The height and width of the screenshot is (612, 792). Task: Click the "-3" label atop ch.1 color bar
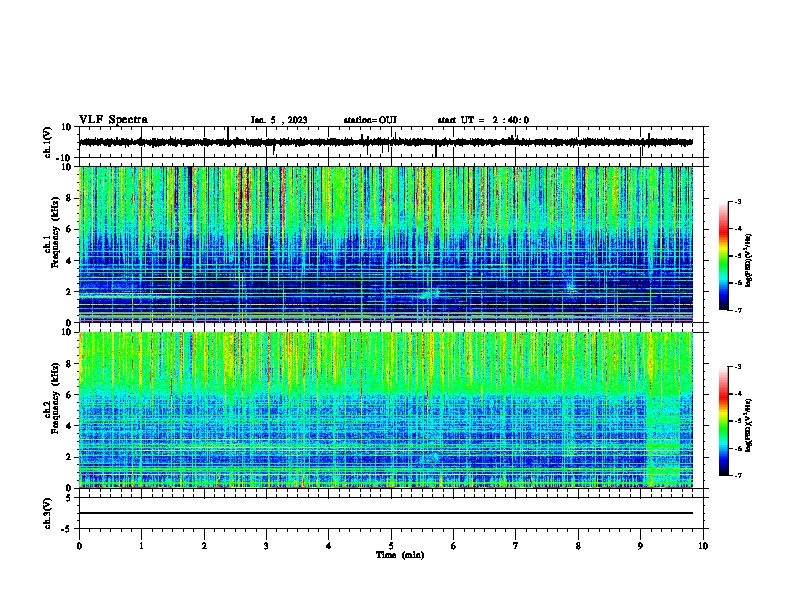[x=738, y=202]
